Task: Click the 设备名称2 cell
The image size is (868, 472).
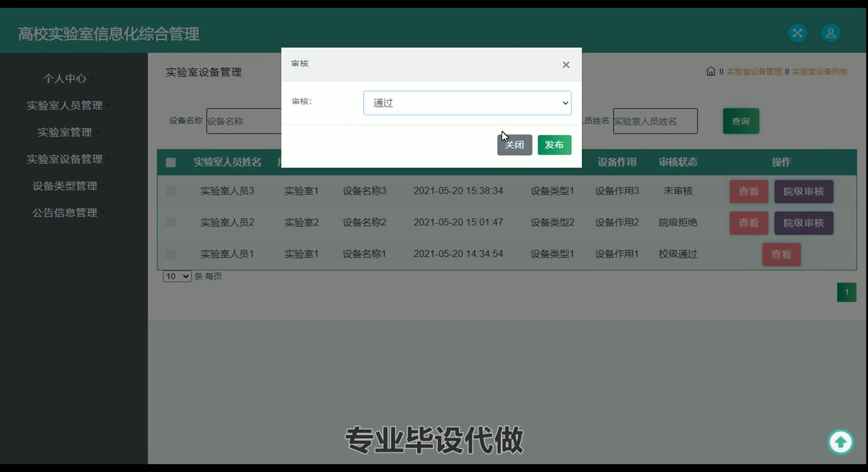Action: (365, 222)
